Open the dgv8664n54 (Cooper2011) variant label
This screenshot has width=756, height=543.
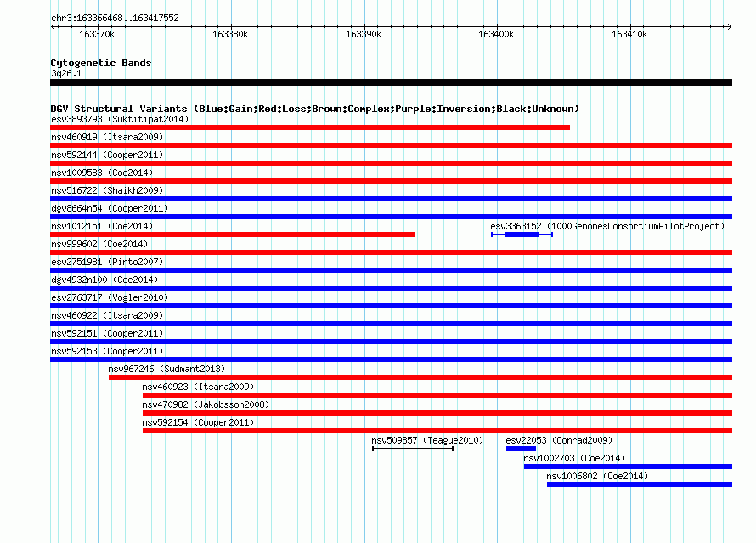tap(110, 208)
